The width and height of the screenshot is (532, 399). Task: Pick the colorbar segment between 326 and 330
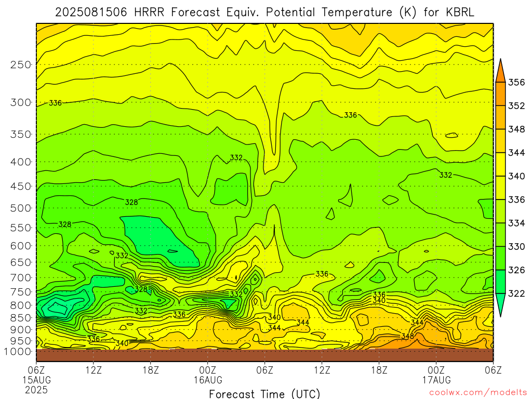point(501,258)
